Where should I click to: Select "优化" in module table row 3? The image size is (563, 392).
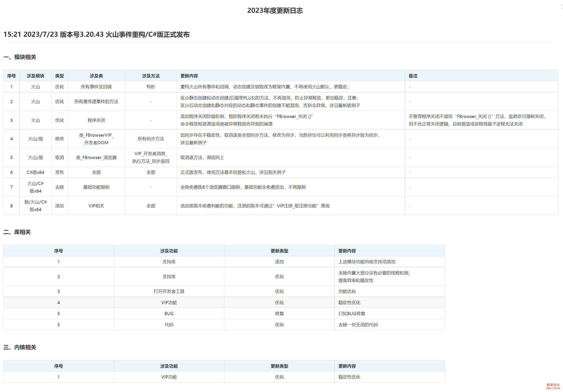(60, 120)
